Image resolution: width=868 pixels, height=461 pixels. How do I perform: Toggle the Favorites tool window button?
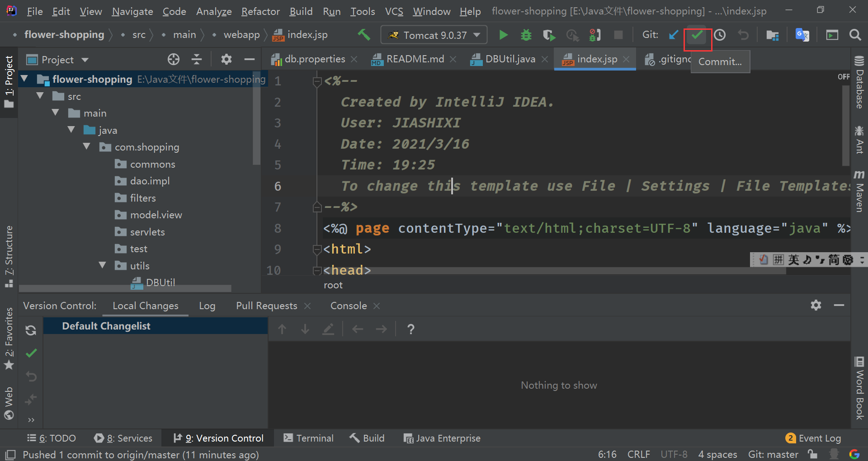click(9, 338)
